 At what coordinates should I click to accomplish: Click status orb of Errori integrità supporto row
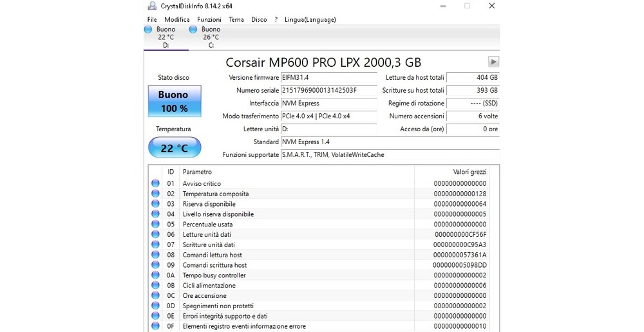[155, 316]
